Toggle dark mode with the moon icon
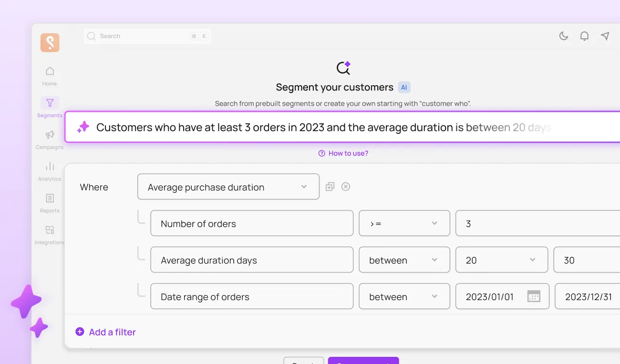The width and height of the screenshot is (620, 364). pyautogui.click(x=564, y=36)
